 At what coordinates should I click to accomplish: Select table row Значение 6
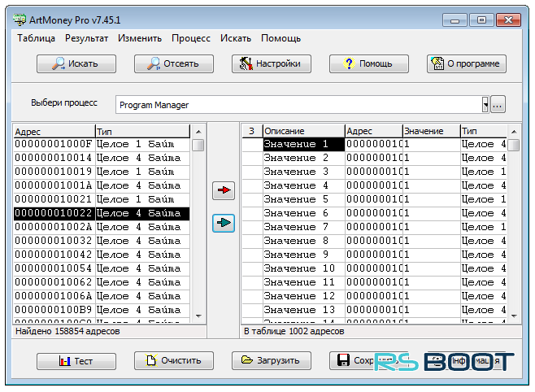tap(374, 213)
